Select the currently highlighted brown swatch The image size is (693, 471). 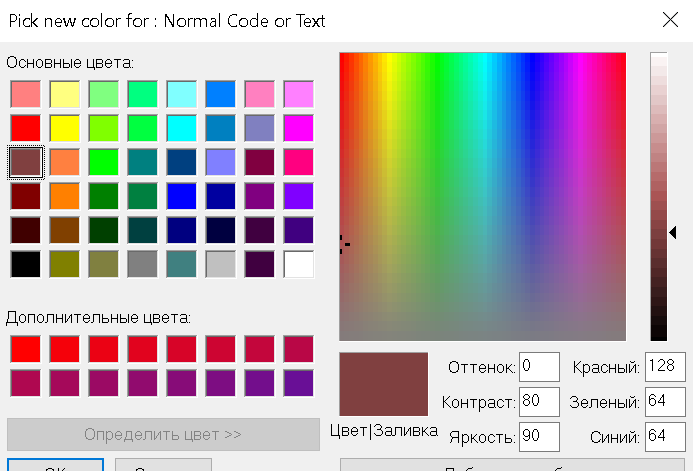point(26,162)
